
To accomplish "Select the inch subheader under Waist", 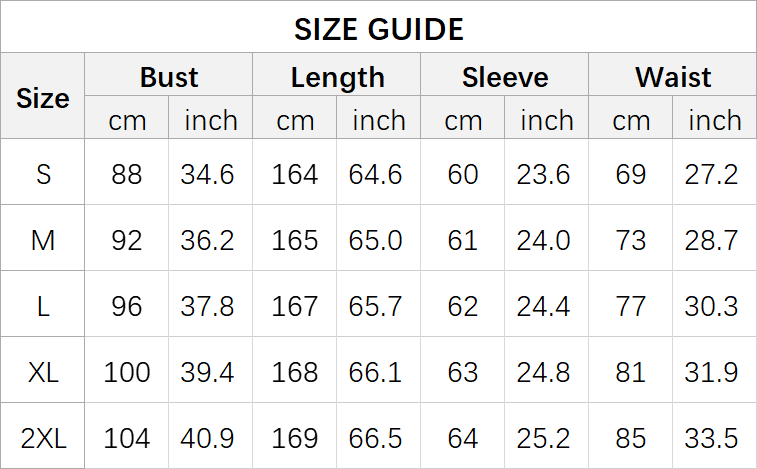I will tap(714, 121).
